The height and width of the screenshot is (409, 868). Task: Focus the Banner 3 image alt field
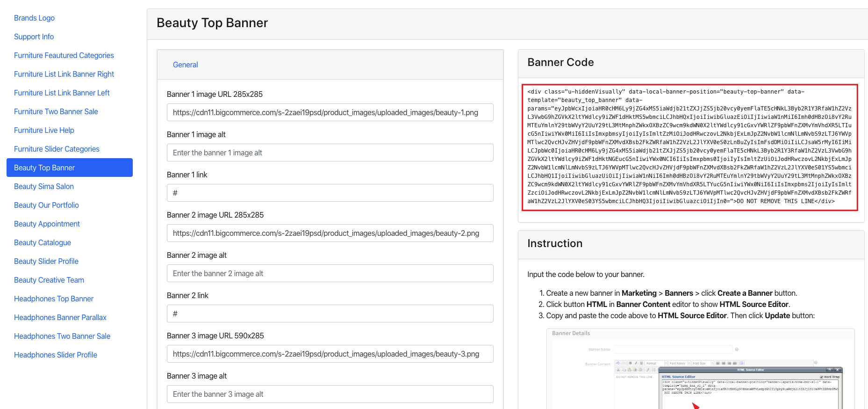[x=330, y=394]
